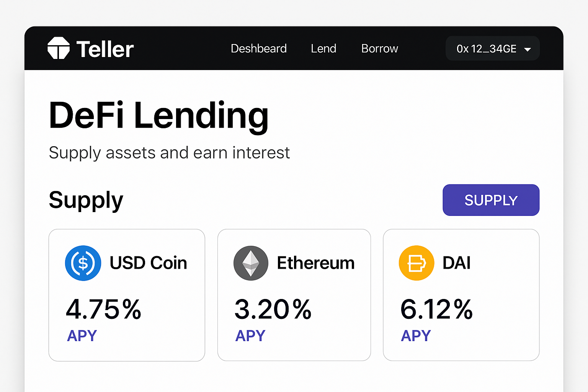
Task: Switch to the Borrow section
Action: (379, 49)
